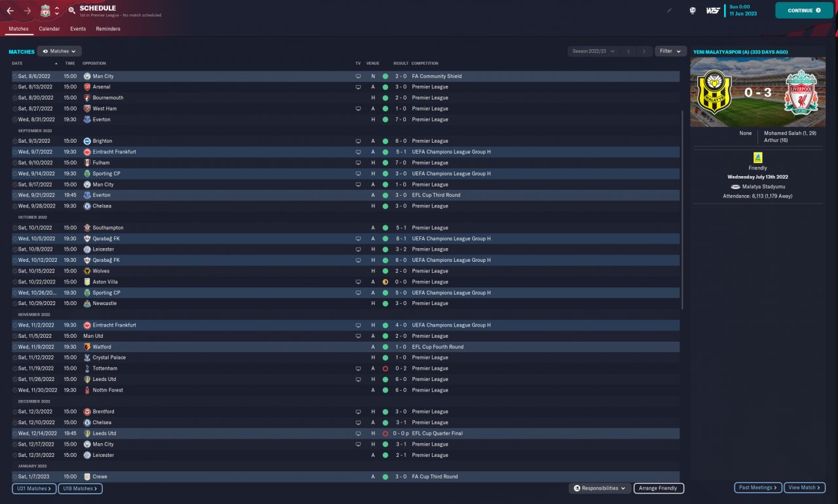
Task: Open the Reminders tab
Action: [x=108, y=29]
